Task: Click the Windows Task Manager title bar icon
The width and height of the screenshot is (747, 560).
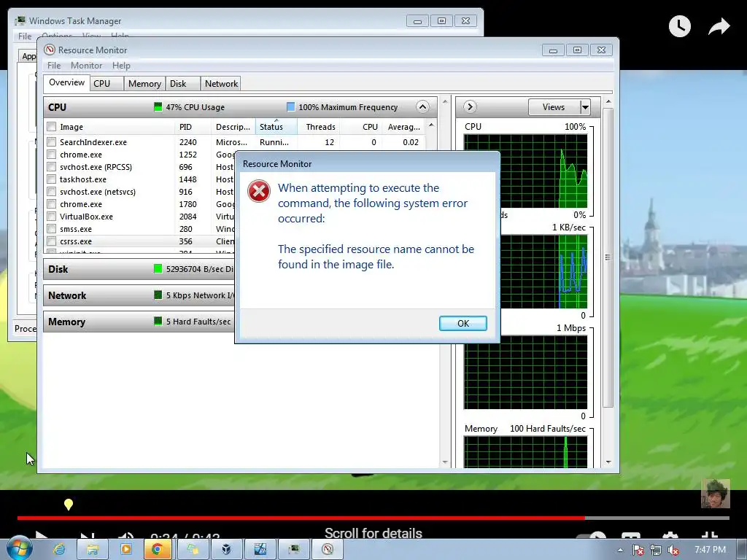Action: [20, 20]
